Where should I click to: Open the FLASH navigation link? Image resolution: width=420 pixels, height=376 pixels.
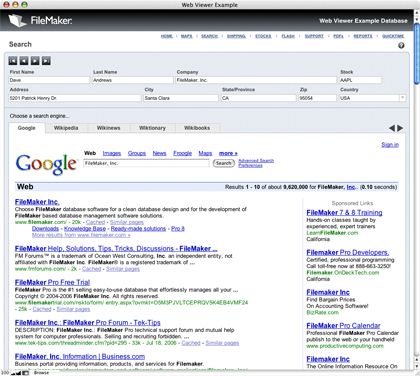(288, 36)
